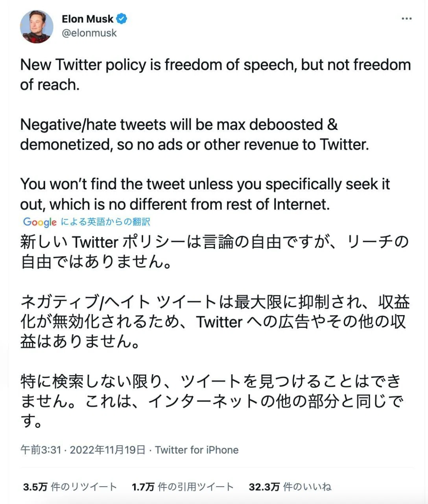Open the three-dot more options menu
Image resolution: width=428 pixels, height=504 pixels.
(x=407, y=19)
